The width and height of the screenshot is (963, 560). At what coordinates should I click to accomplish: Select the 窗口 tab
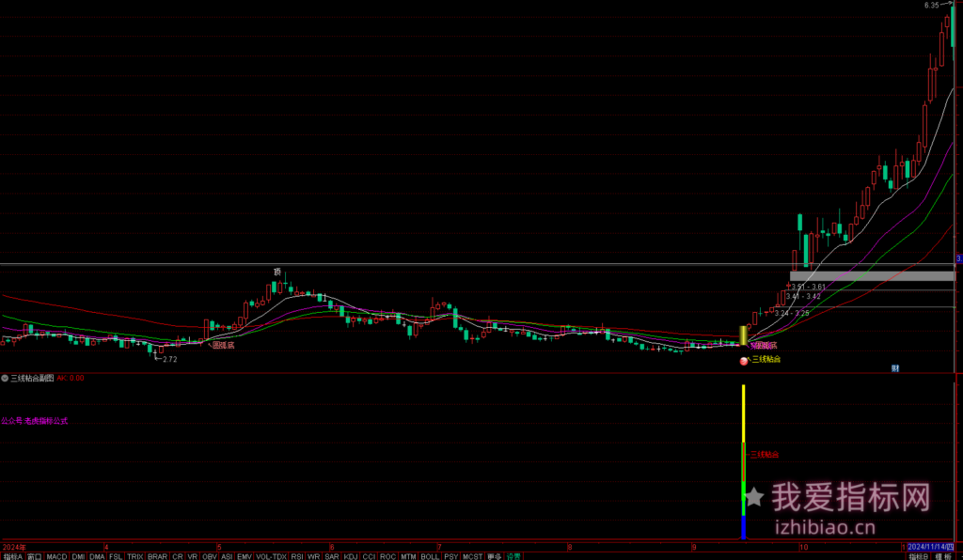coord(35,556)
